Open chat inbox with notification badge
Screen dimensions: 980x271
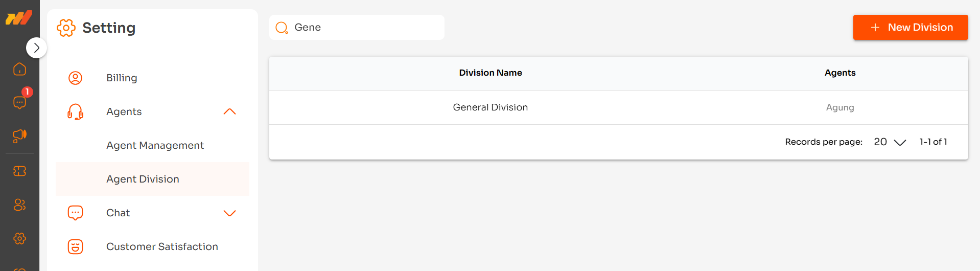coord(19,102)
